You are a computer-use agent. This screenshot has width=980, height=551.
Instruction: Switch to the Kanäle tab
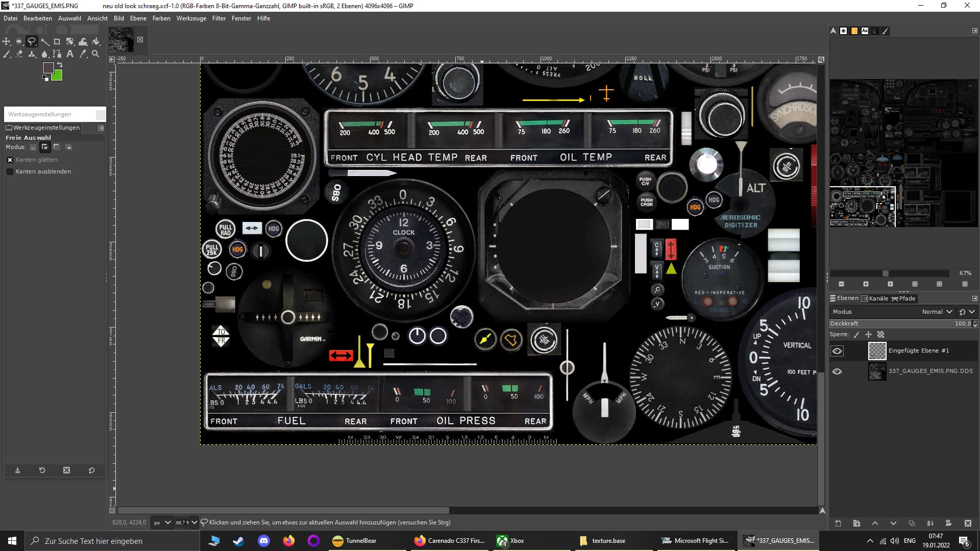click(875, 298)
